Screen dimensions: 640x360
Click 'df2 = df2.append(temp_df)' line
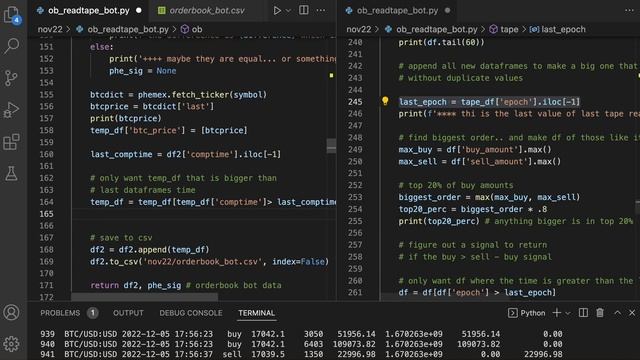click(149, 249)
